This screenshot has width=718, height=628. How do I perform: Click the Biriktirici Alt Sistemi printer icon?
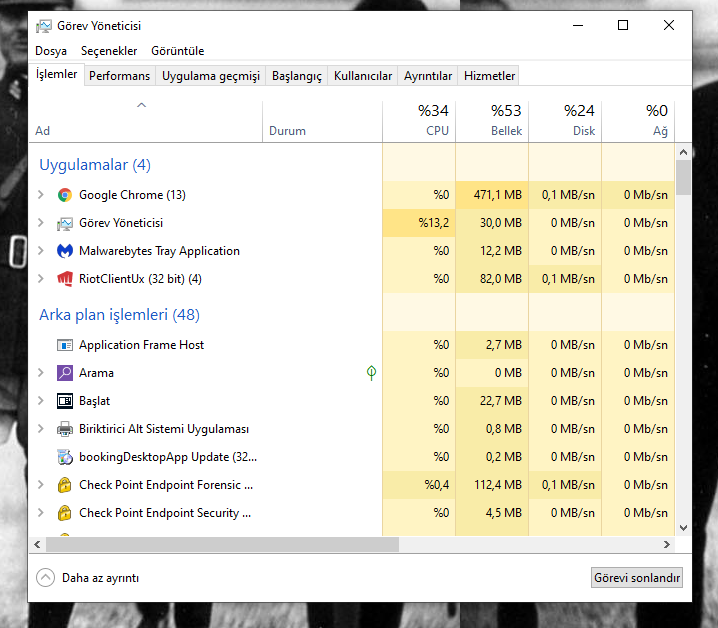pos(65,429)
